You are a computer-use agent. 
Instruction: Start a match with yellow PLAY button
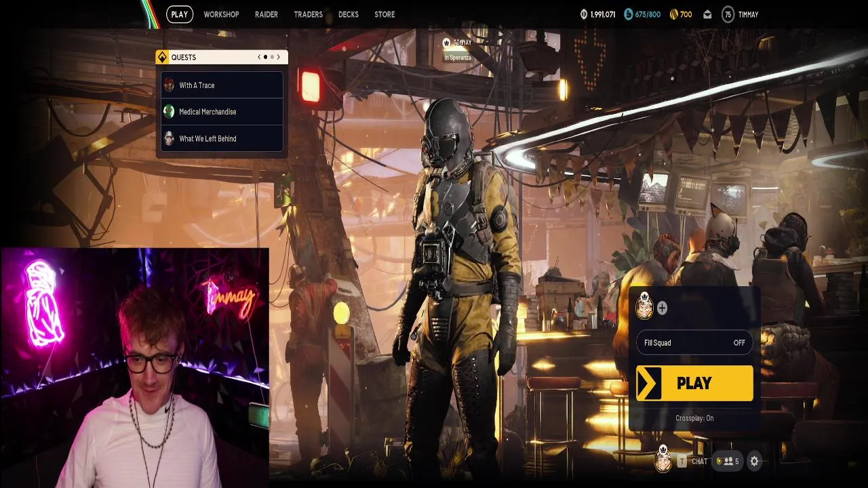[x=694, y=383]
